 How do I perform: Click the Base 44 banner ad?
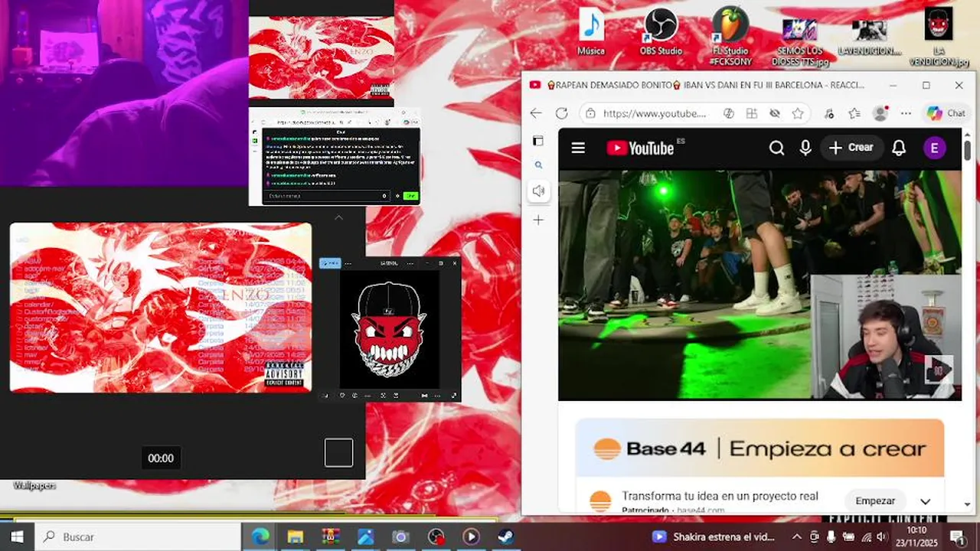point(759,448)
